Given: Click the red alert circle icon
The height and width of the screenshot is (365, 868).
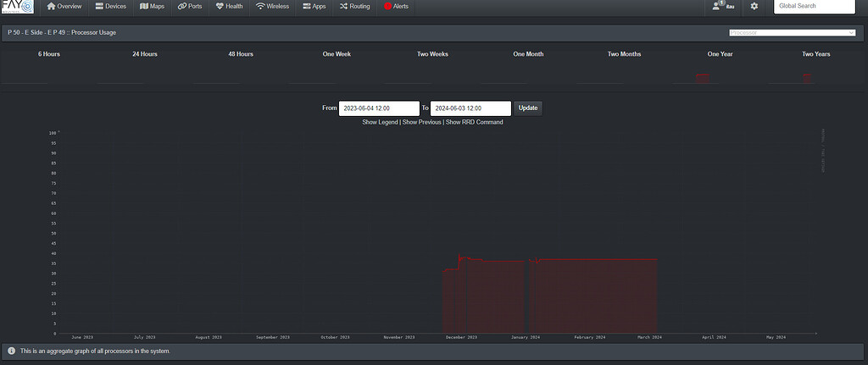Looking at the screenshot, I should coord(387,7).
